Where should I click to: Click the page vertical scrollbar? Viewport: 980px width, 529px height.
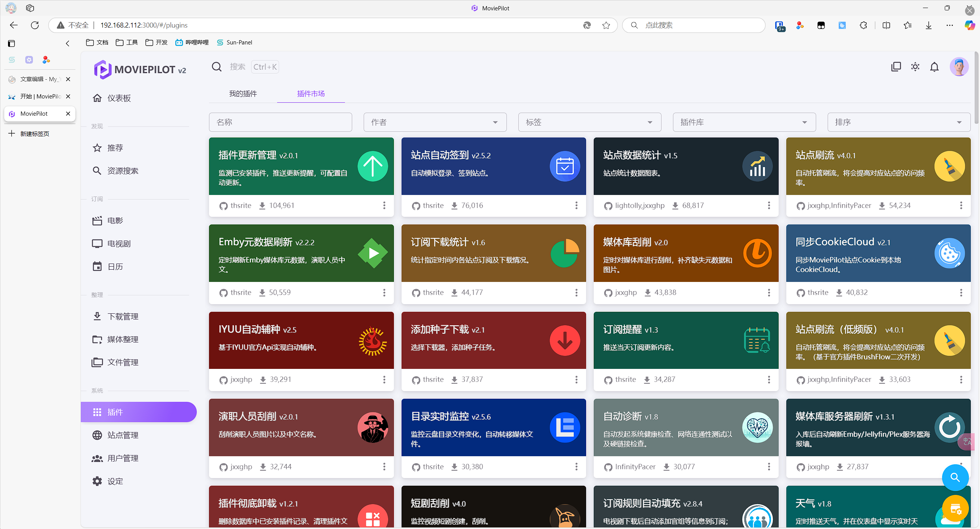[976, 88]
